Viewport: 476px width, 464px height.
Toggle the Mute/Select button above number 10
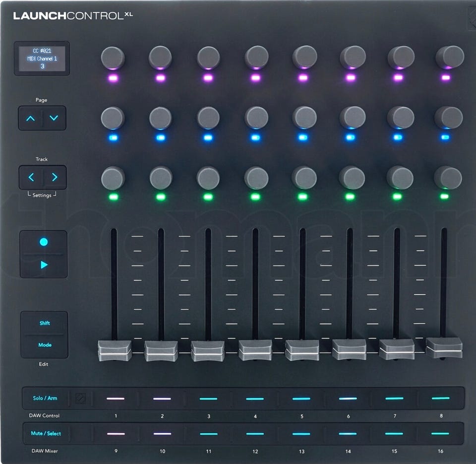[x=163, y=434]
